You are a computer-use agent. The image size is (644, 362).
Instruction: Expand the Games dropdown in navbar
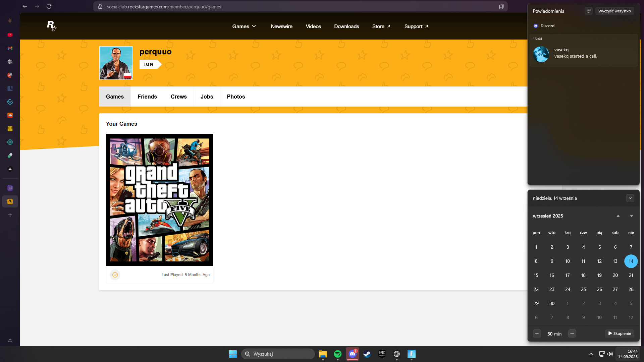pyautogui.click(x=244, y=26)
